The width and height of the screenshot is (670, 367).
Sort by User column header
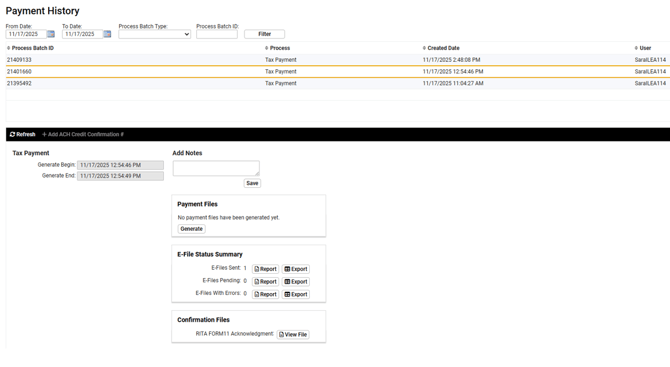643,48
